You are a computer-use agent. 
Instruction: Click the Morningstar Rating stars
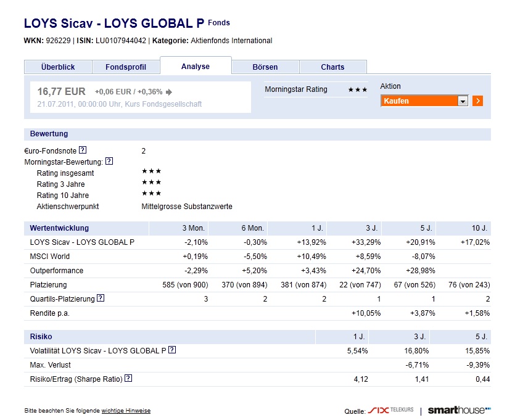(x=358, y=89)
